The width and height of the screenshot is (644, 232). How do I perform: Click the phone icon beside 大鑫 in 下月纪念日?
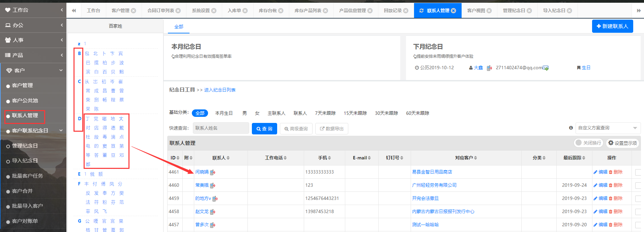[489, 68]
